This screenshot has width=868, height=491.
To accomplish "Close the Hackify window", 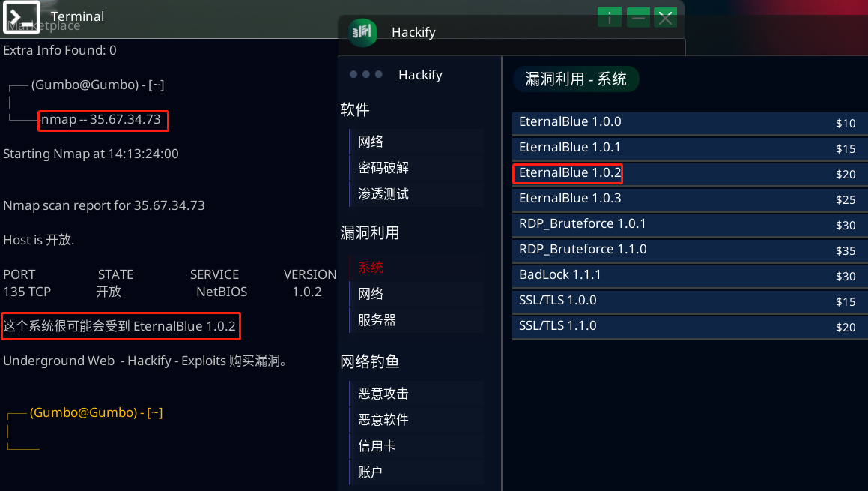I will (665, 18).
